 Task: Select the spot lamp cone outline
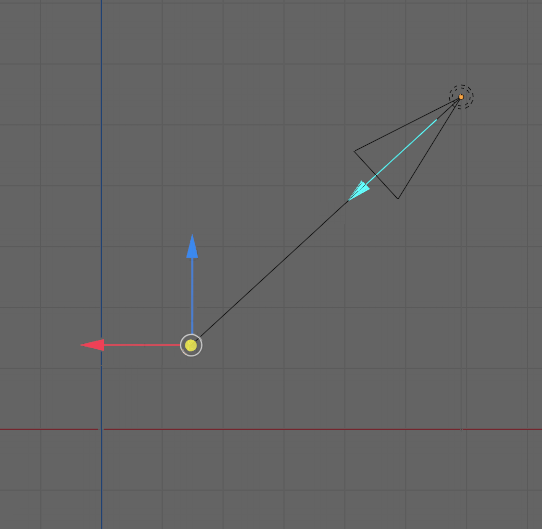click(x=407, y=148)
